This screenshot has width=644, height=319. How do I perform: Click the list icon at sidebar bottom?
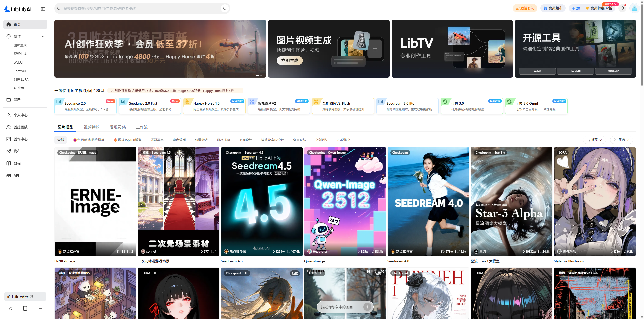40,308
